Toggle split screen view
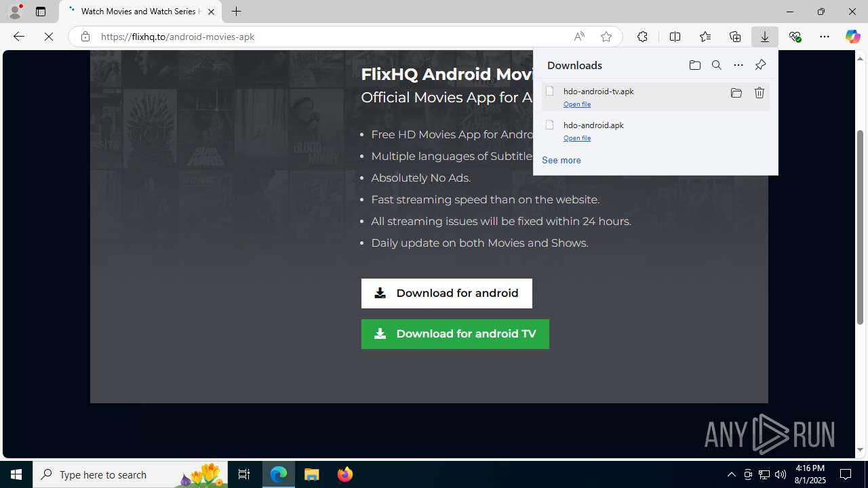Screen dimensions: 868x488 pyautogui.click(x=675, y=37)
